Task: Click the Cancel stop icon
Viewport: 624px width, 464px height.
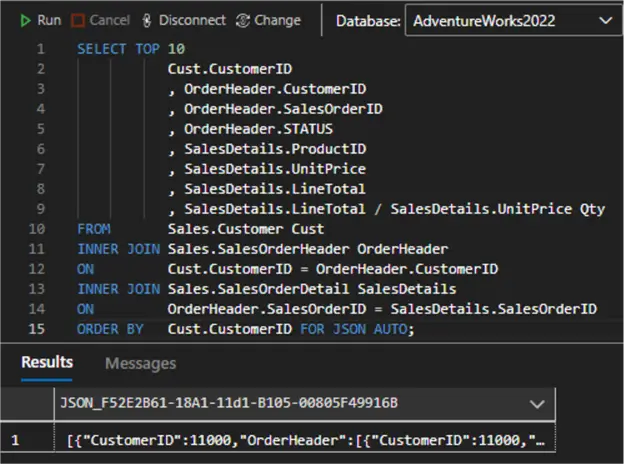Action: click(78, 20)
